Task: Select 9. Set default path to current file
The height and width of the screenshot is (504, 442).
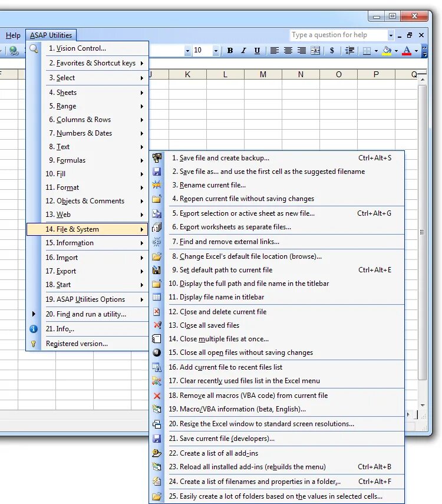Action: 277,270
